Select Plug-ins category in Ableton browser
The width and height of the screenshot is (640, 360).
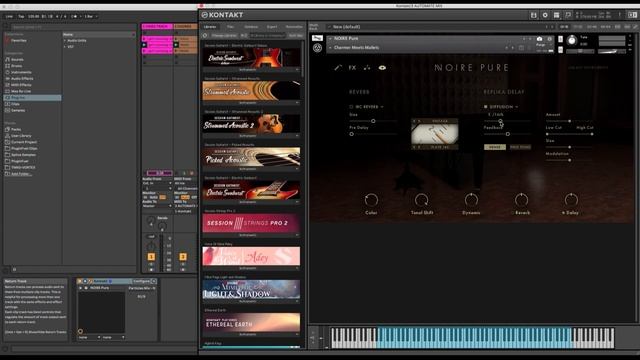[x=33, y=98]
